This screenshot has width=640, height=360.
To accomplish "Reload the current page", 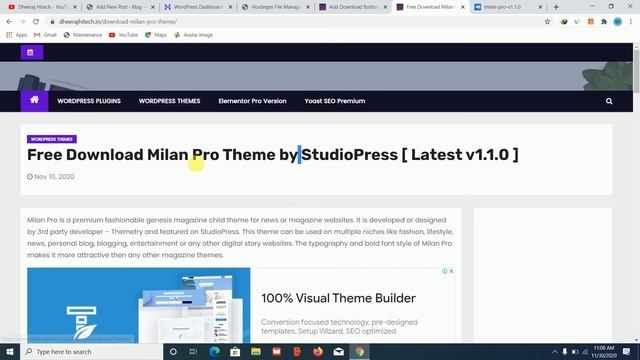I will (36, 22).
